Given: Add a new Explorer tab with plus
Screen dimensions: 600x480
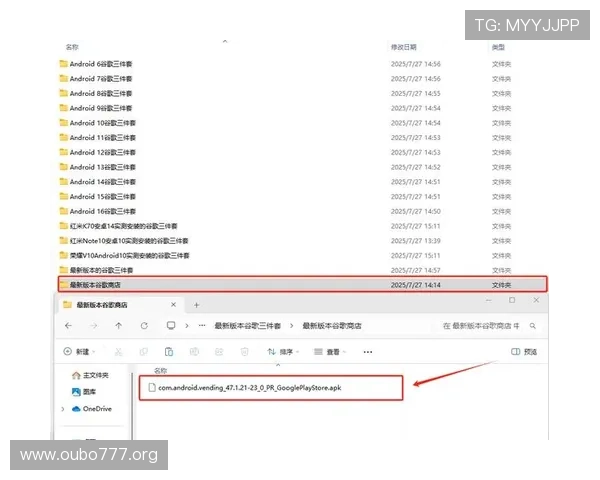Looking at the screenshot, I should [196, 305].
